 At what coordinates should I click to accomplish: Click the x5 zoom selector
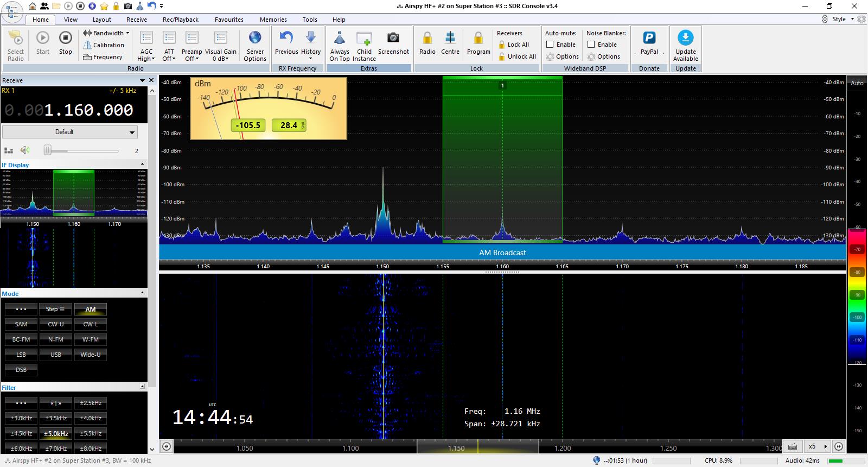(818, 446)
